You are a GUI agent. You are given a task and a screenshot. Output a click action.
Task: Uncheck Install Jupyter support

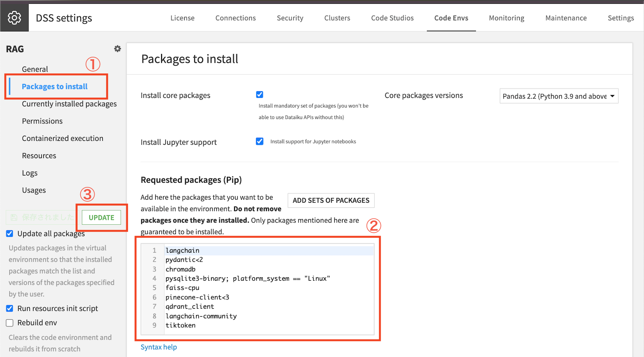click(x=260, y=141)
